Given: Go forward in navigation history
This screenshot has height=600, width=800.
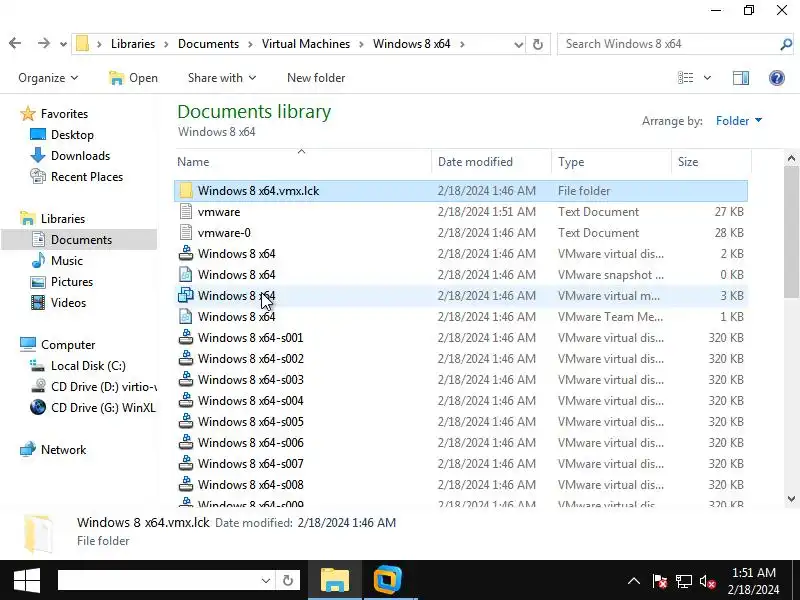Looking at the screenshot, I should 44,43.
